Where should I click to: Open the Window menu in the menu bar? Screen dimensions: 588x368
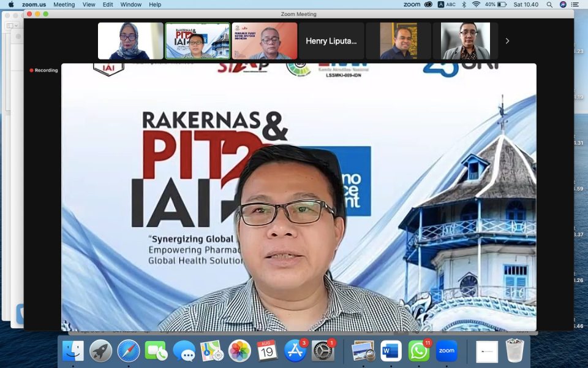[x=130, y=4]
